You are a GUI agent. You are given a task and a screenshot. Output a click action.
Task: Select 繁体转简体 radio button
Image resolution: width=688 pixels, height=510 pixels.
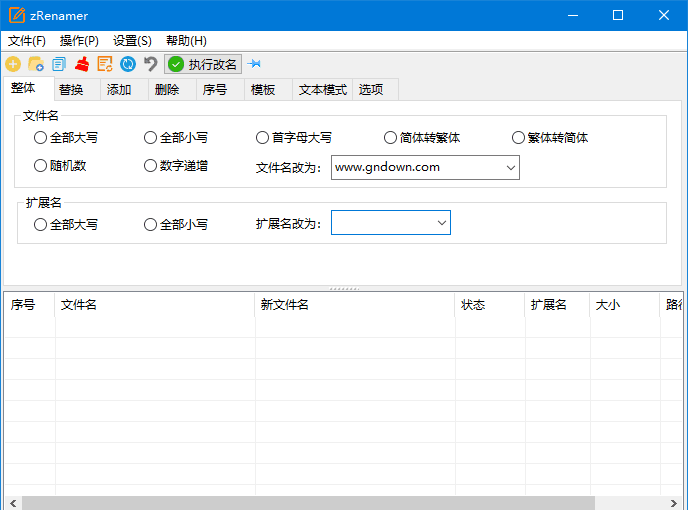pyautogui.click(x=550, y=138)
